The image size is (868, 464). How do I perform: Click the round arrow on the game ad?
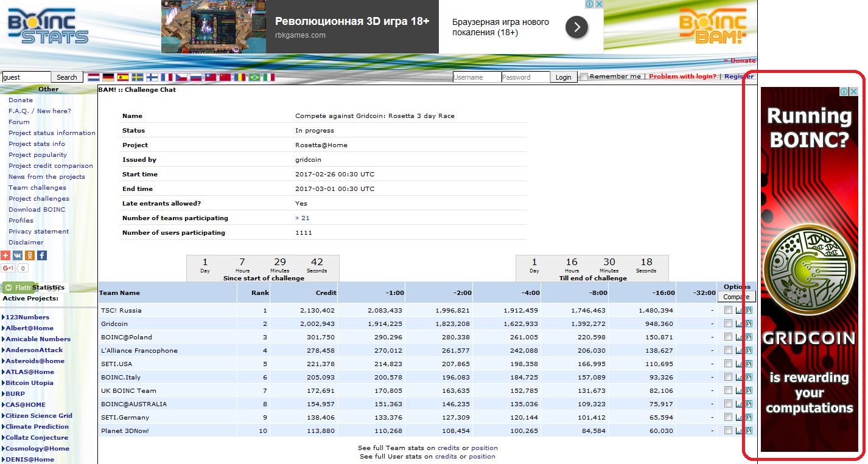pos(576,27)
